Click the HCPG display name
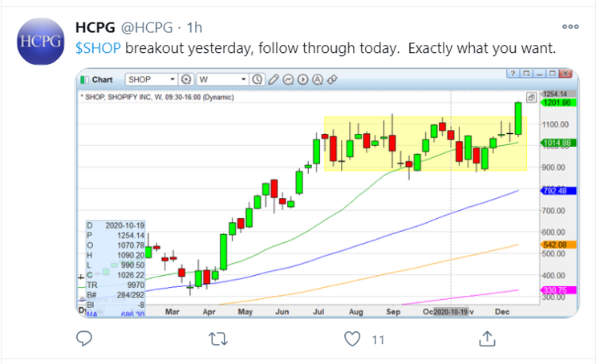 click(95, 27)
